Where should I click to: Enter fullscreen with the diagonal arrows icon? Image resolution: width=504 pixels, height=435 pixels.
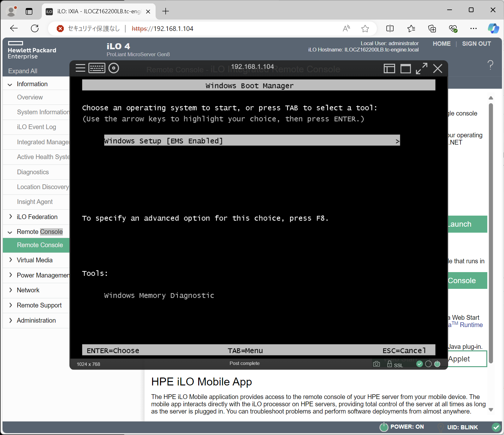pos(422,69)
